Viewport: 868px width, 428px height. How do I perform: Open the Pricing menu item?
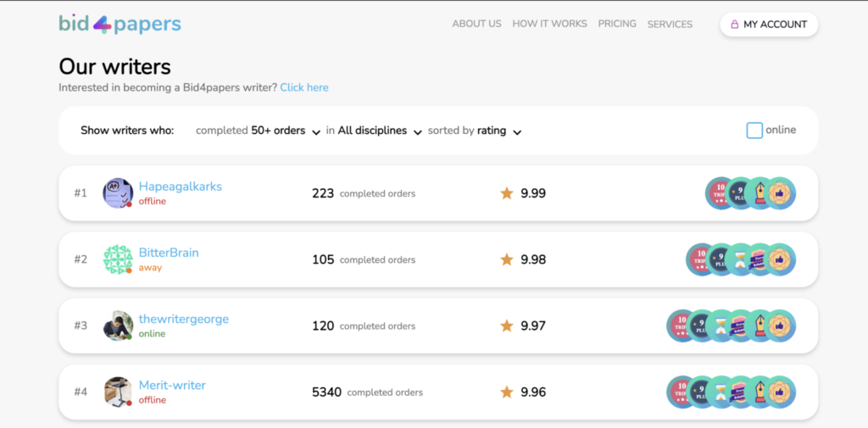(617, 24)
